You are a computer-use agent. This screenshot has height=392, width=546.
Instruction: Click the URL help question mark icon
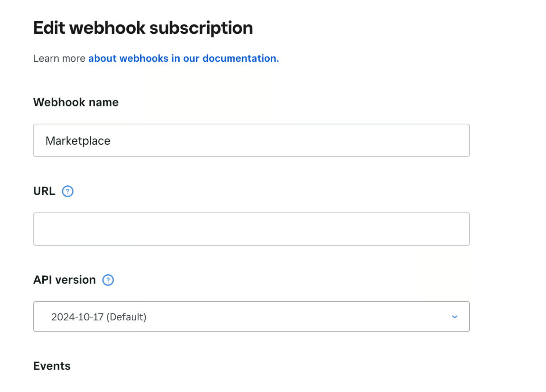[x=68, y=191]
